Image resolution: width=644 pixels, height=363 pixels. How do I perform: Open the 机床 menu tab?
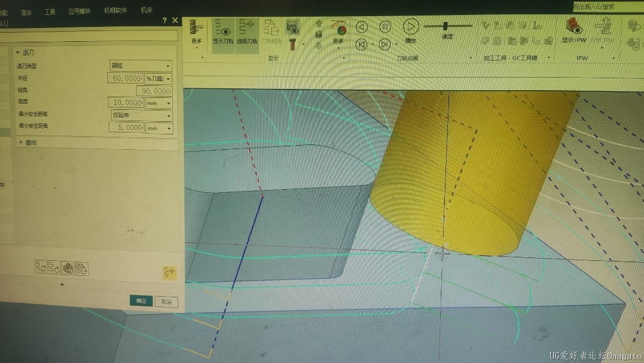147,10
